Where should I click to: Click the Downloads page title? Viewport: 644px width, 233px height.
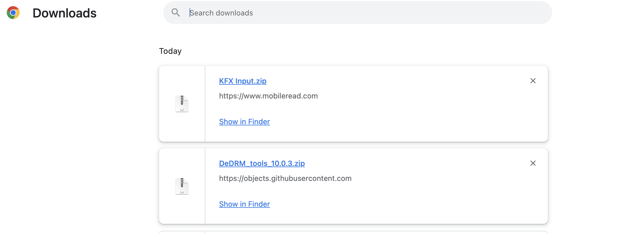pyautogui.click(x=65, y=13)
